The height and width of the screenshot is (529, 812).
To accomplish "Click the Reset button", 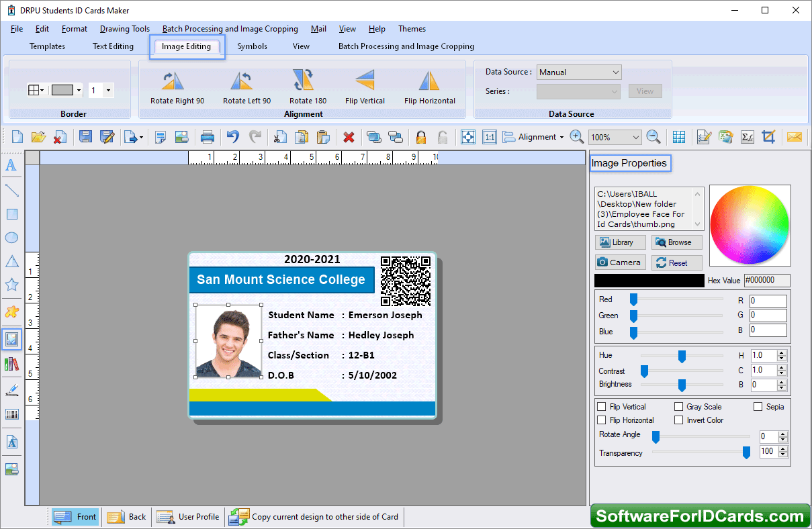I will click(x=677, y=262).
